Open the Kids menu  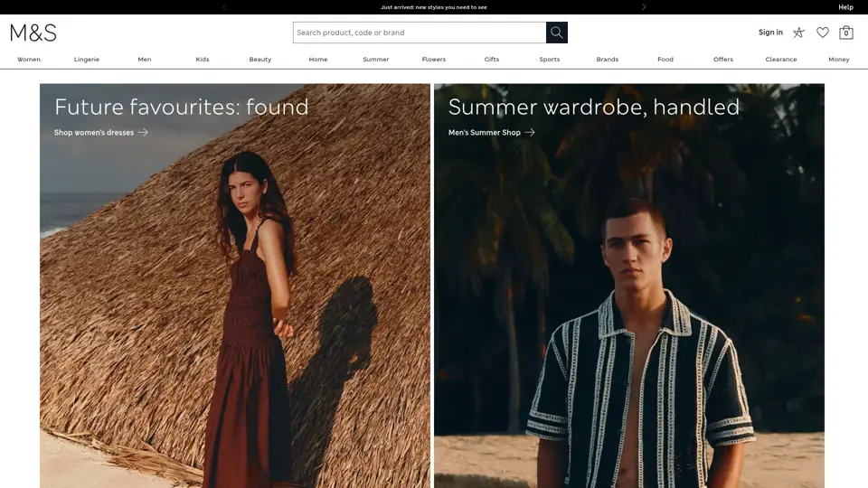(203, 60)
